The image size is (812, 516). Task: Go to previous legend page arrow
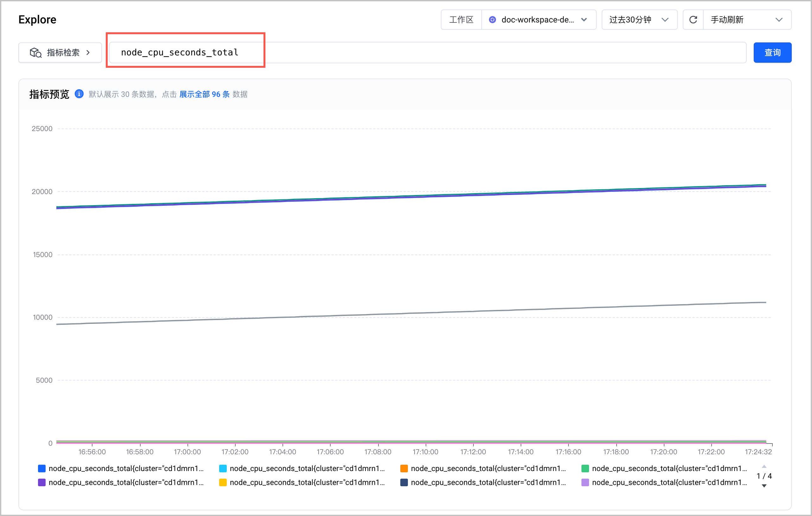point(764,466)
